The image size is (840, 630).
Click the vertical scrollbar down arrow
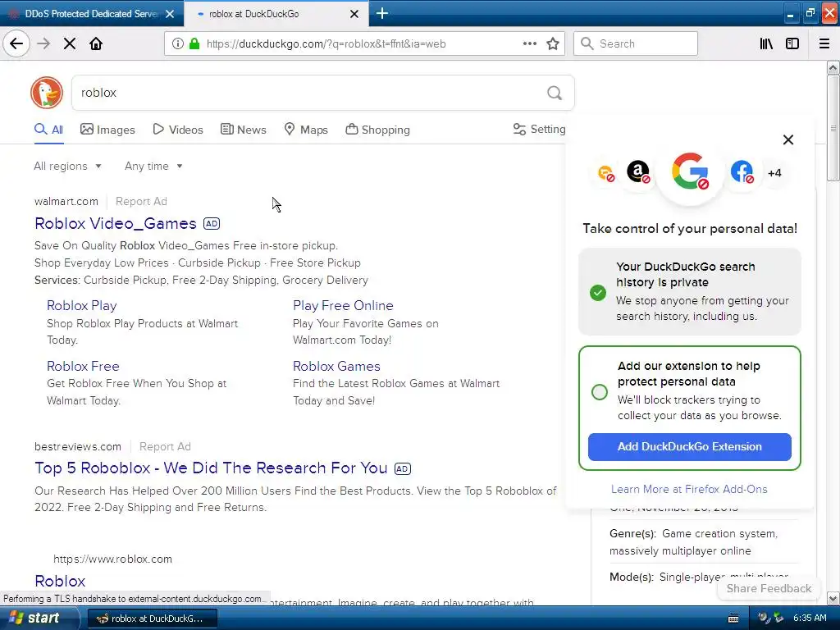point(833,598)
